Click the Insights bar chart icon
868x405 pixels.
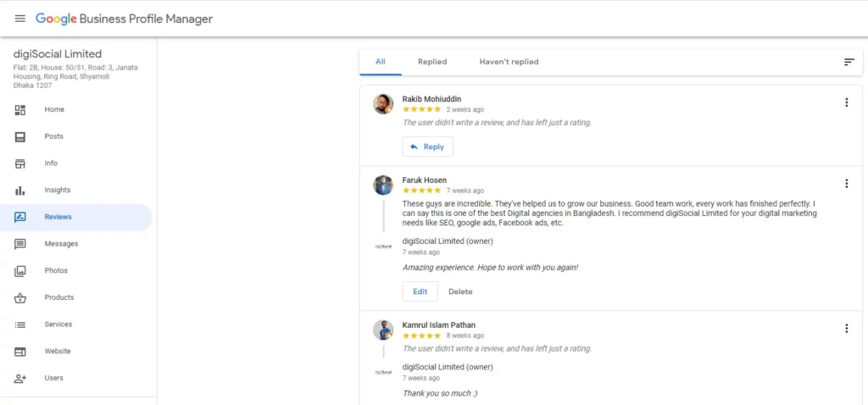pyautogui.click(x=20, y=191)
